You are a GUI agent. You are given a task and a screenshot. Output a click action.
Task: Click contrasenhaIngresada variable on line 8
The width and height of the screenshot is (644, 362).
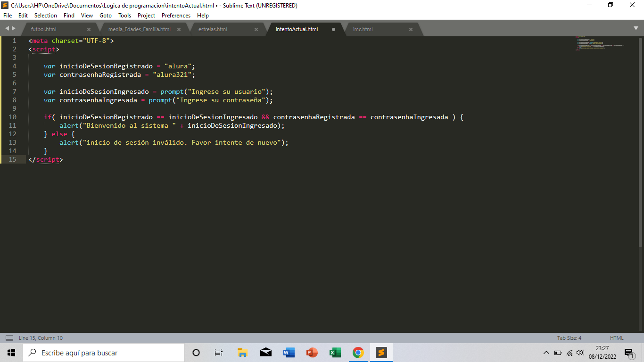98,100
